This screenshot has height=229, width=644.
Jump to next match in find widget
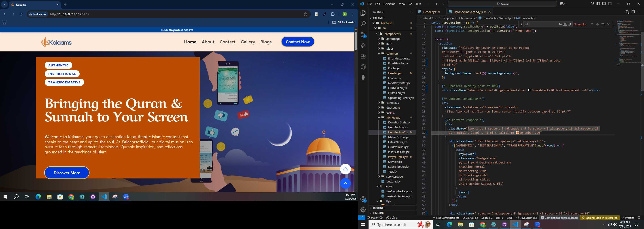597,24
